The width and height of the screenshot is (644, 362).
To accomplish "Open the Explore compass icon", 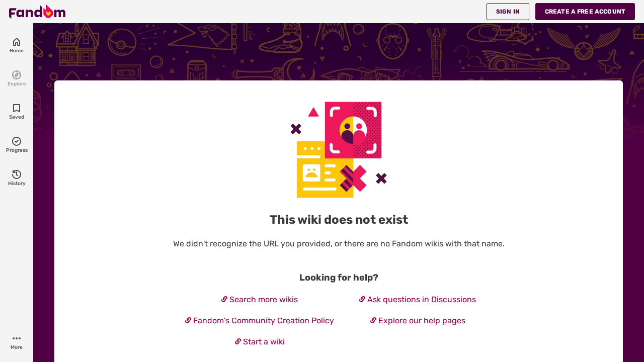I will click(x=17, y=75).
